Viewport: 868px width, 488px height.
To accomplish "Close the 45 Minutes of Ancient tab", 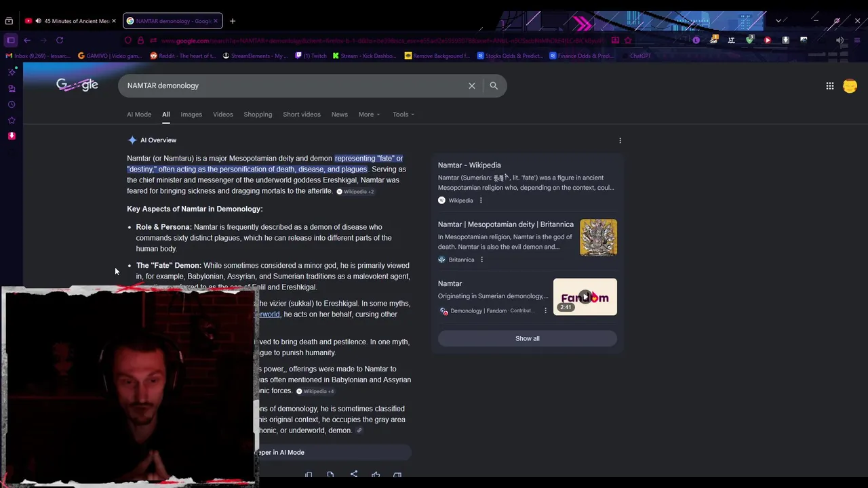I will point(114,21).
